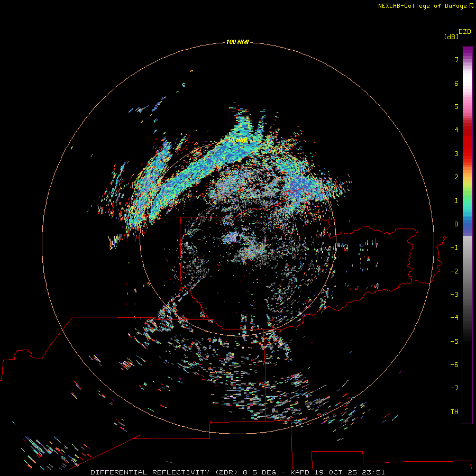Click the -3 value on color scale
The height and width of the screenshot is (476, 476).
pyautogui.click(x=454, y=295)
